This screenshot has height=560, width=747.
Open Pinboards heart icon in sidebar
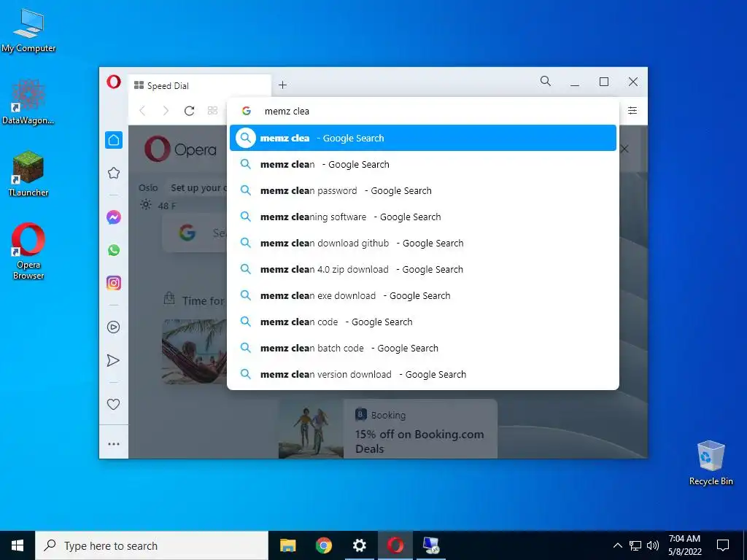(113, 404)
